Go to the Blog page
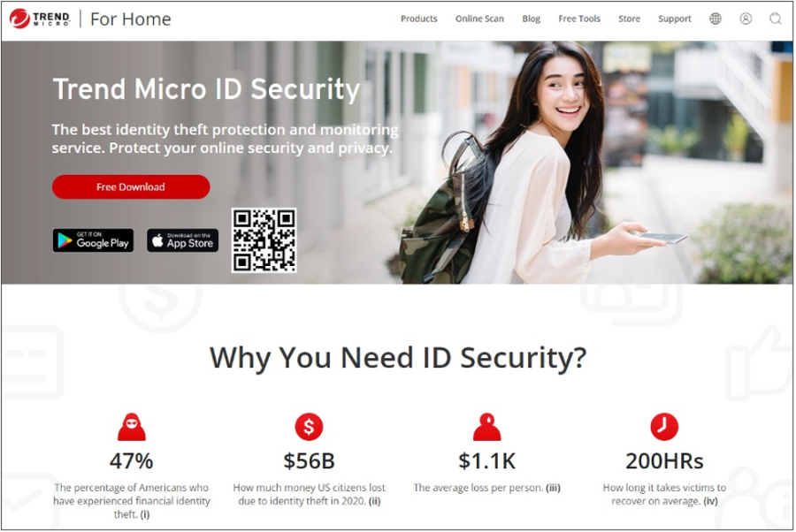 (531, 19)
